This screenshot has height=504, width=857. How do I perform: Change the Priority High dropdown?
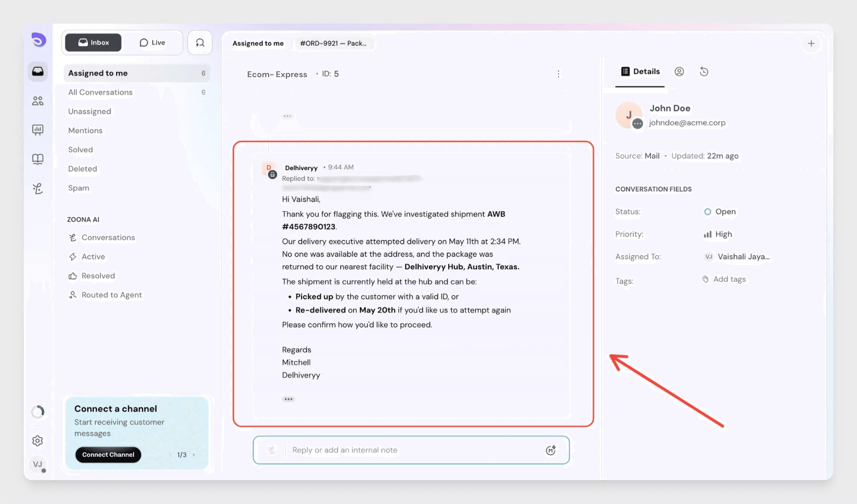[x=718, y=235]
